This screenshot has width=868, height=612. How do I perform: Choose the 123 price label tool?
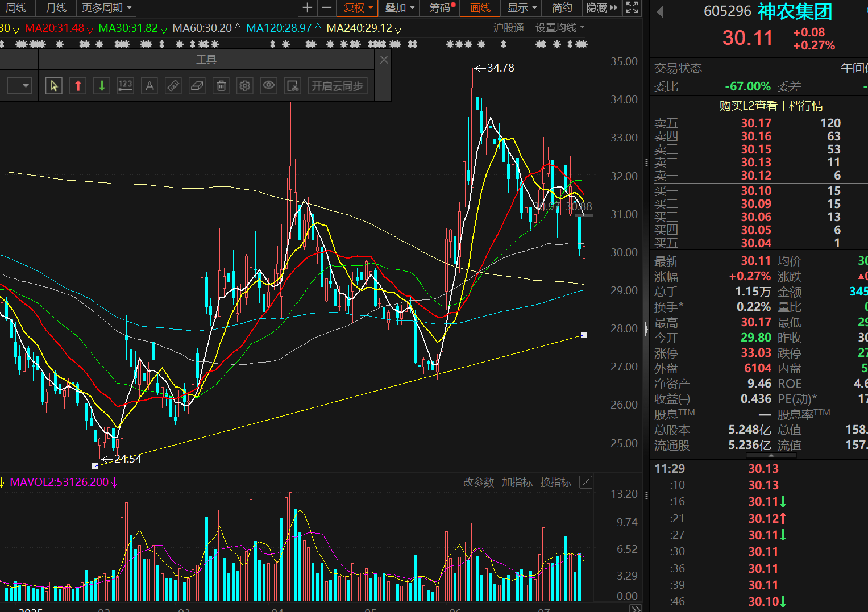point(126,86)
